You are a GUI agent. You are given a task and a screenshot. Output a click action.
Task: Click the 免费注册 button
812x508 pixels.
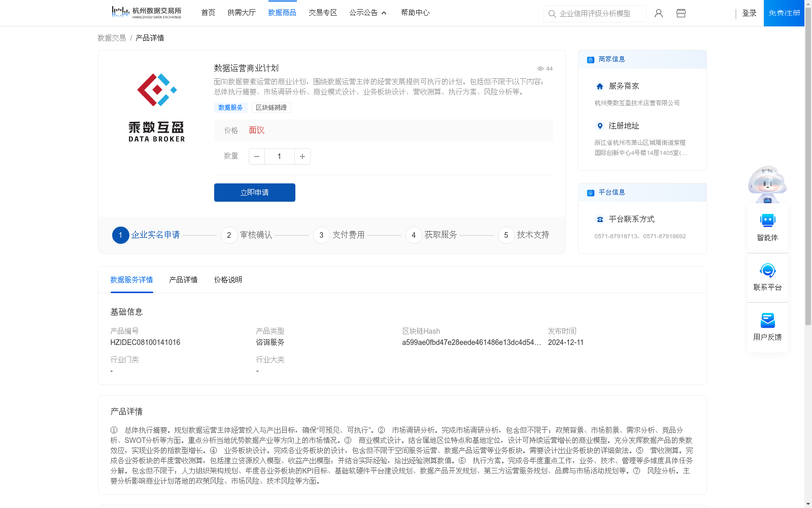[784, 13]
